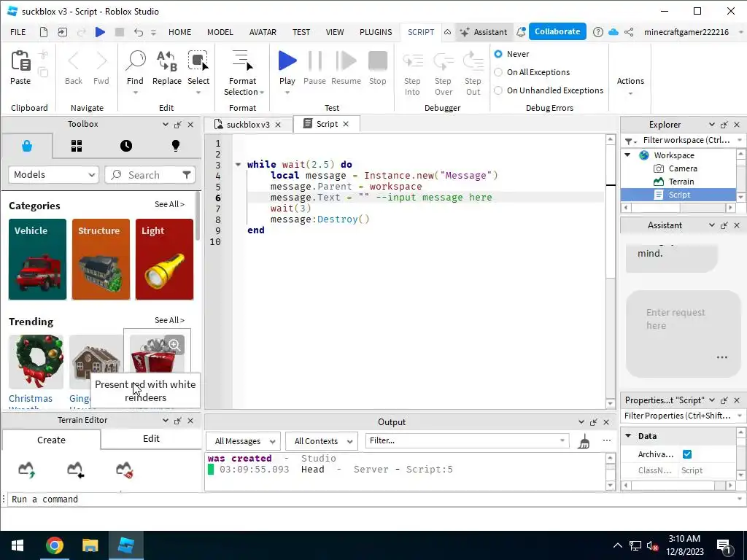Open the notifications bell icon
This screenshot has height=560, width=747.
click(521, 32)
